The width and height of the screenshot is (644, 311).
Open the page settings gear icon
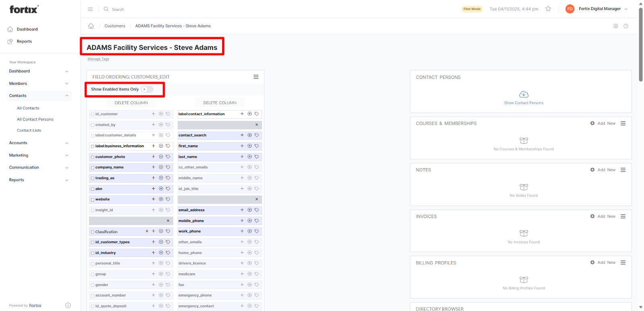tap(615, 26)
